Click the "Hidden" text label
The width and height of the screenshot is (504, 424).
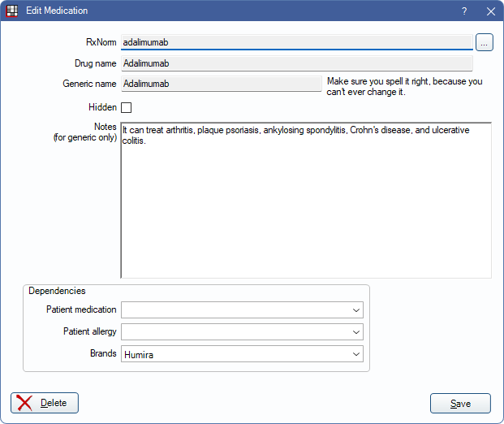coord(102,107)
